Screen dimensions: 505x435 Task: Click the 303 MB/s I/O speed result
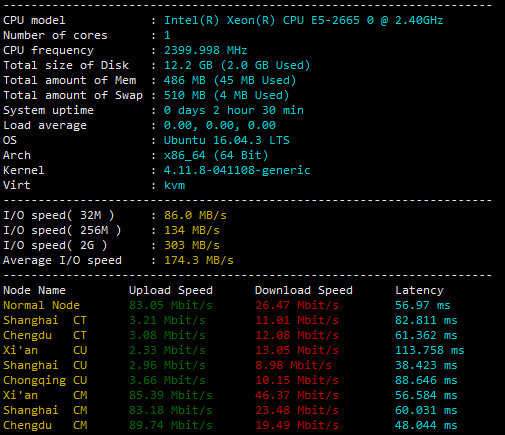(192, 245)
